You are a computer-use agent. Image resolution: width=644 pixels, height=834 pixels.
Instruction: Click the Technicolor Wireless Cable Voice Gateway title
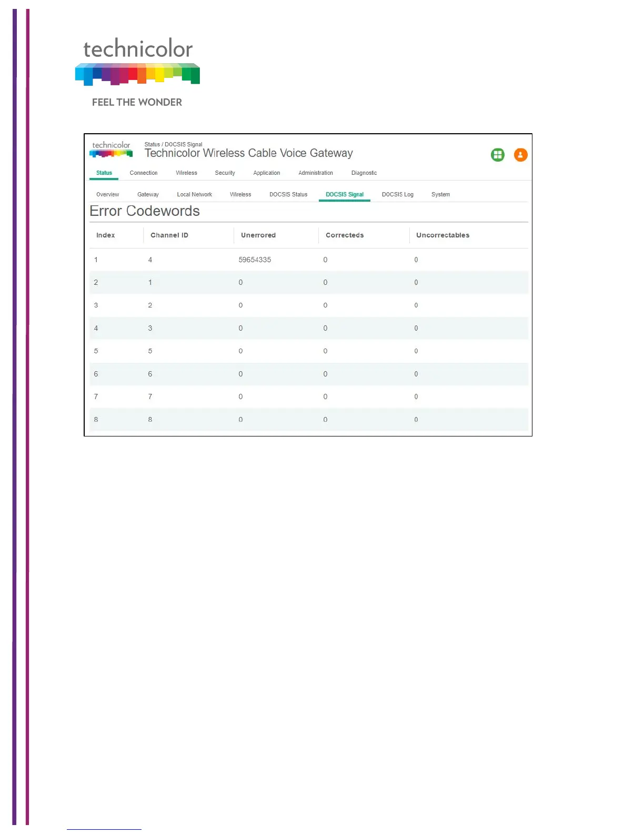point(249,153)
